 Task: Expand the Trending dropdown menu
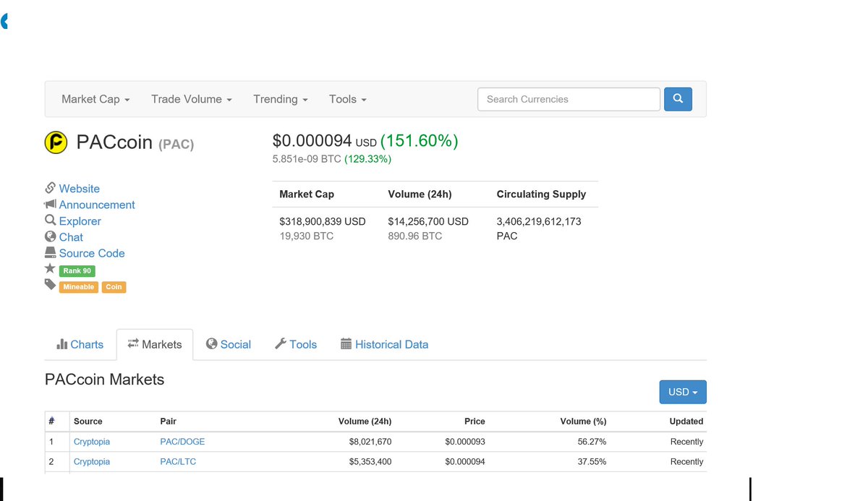(280, 99)
